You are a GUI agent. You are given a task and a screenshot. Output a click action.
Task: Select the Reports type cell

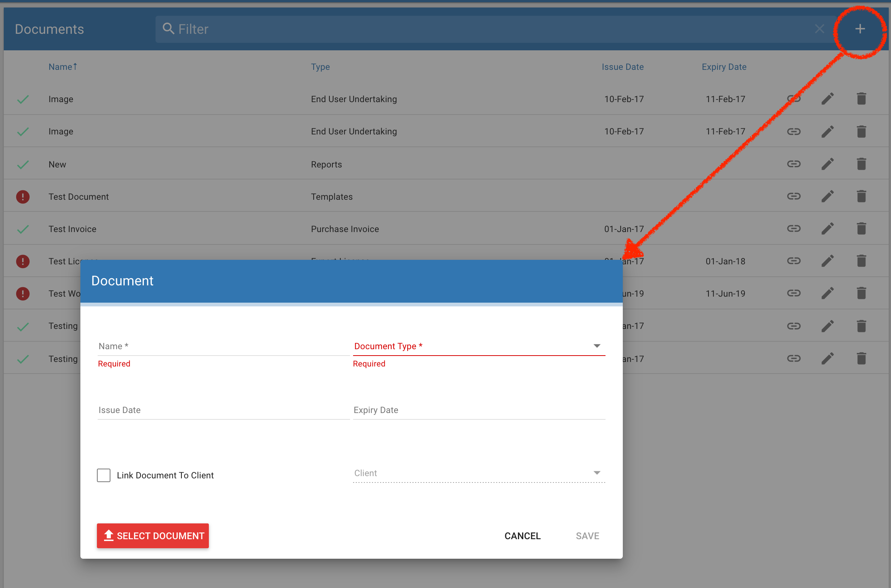[x=326, y=164]
